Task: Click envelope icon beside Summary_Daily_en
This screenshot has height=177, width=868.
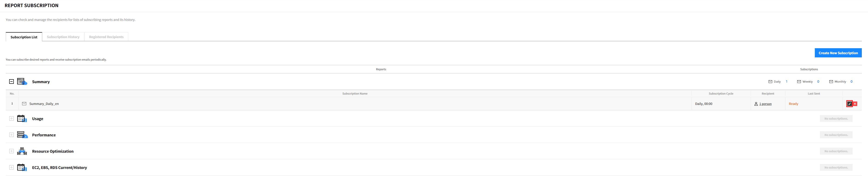Action: tap(24, 104)
